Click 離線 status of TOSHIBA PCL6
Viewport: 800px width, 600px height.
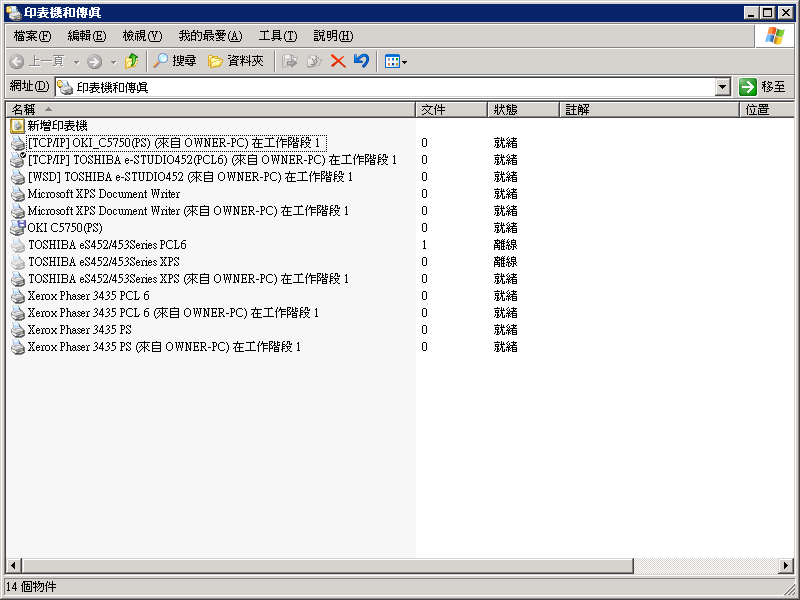pos(506,245)
